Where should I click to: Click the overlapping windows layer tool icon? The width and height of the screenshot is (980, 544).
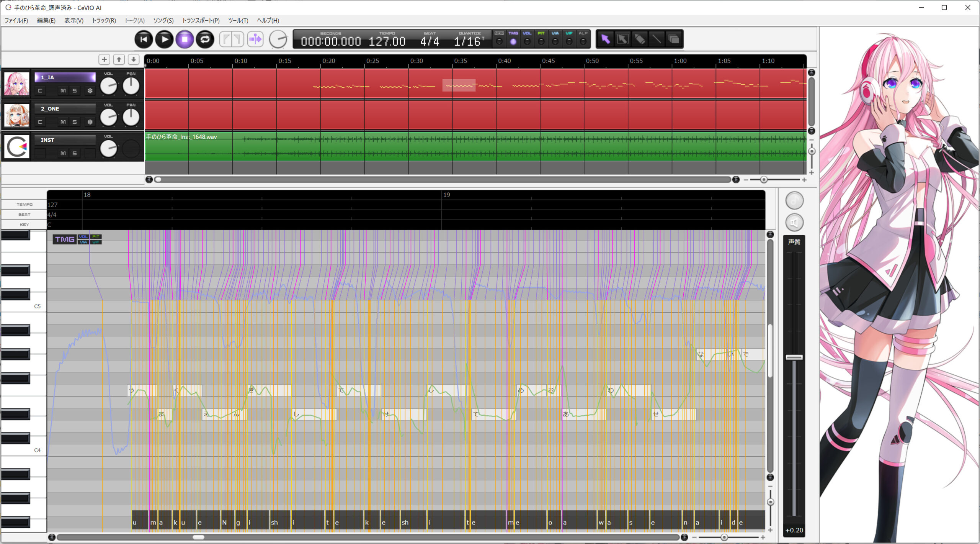(x=674, y=39)
